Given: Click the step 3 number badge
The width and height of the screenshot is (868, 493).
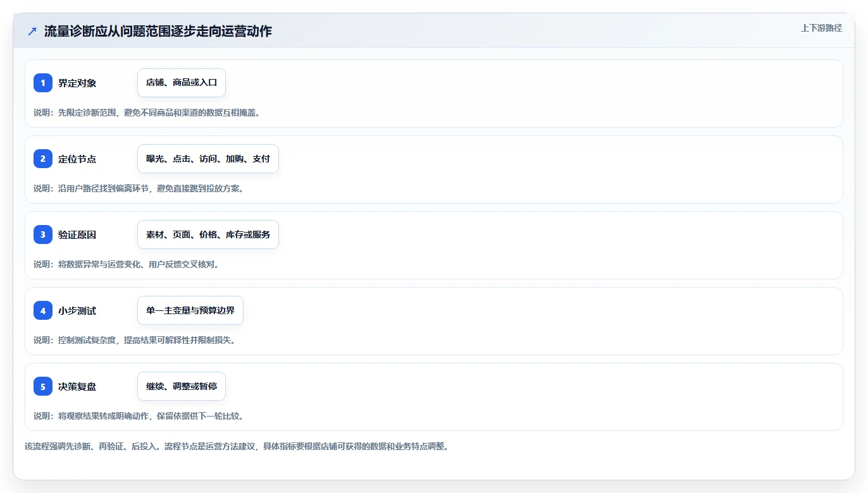Looking at the screenshot, I should [x=43, y=234].
